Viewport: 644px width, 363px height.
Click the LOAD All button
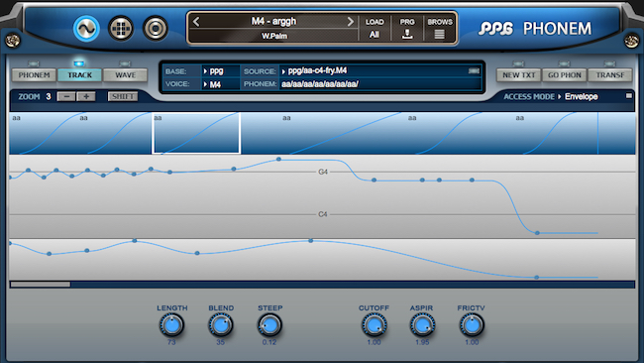375,29
